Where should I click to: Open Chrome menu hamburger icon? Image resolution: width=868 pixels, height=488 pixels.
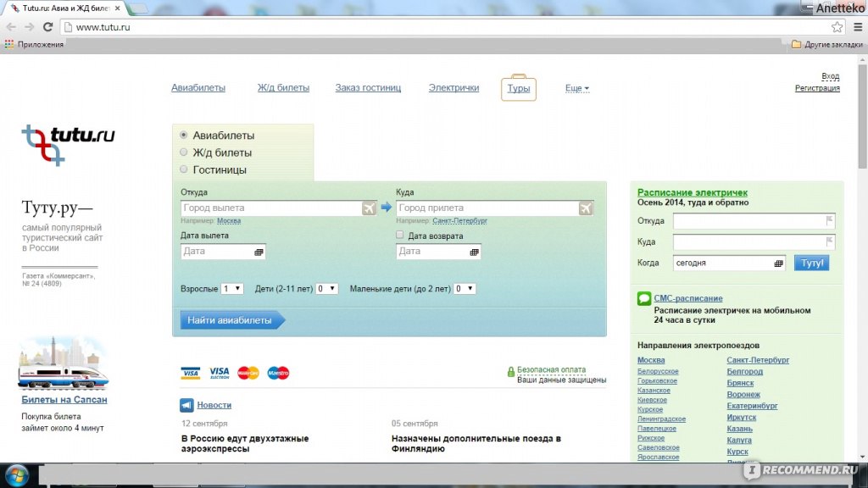point(858,26)
